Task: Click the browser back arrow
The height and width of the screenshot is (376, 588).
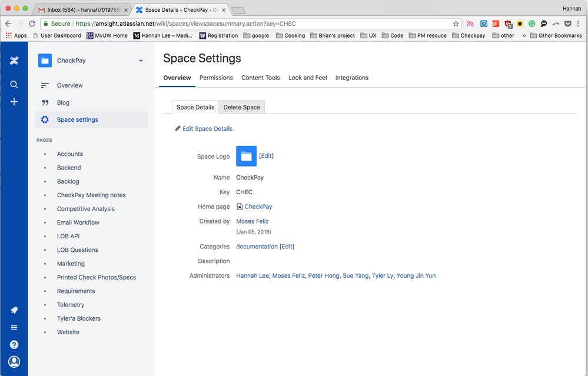Action: (8, 24)
